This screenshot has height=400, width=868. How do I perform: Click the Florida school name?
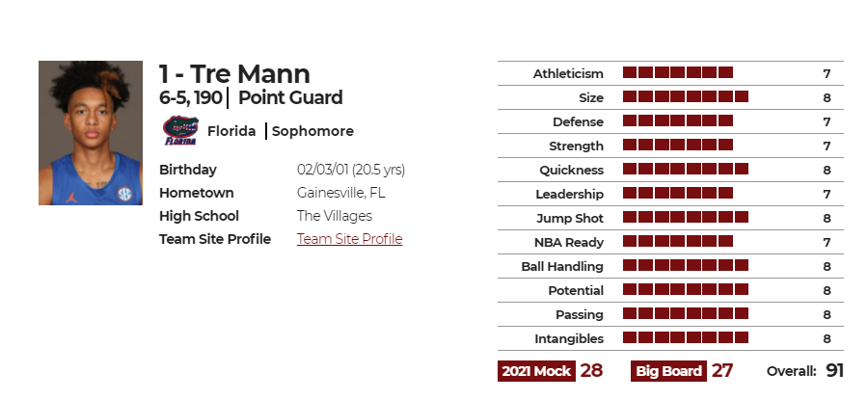[231, 131]
